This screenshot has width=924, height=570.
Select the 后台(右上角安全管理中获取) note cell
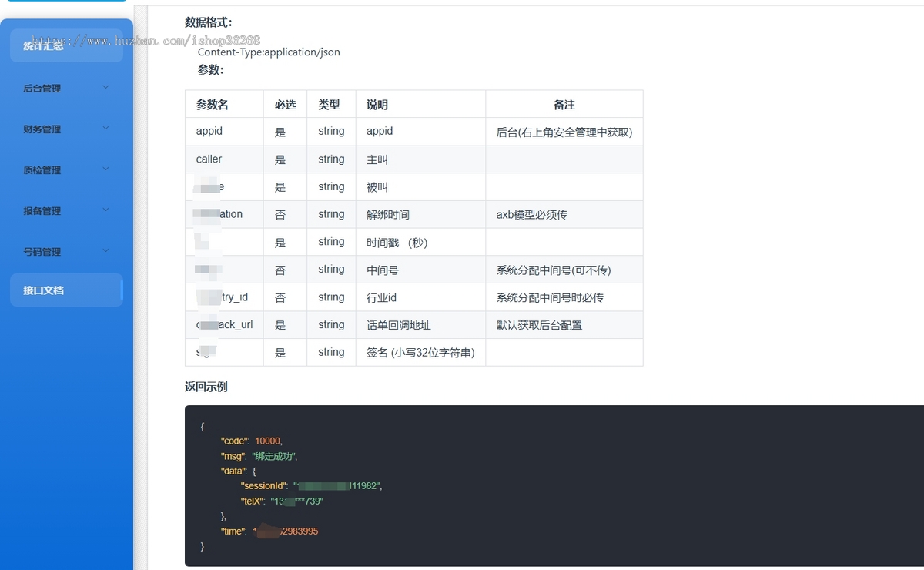(x=564, y=132)
